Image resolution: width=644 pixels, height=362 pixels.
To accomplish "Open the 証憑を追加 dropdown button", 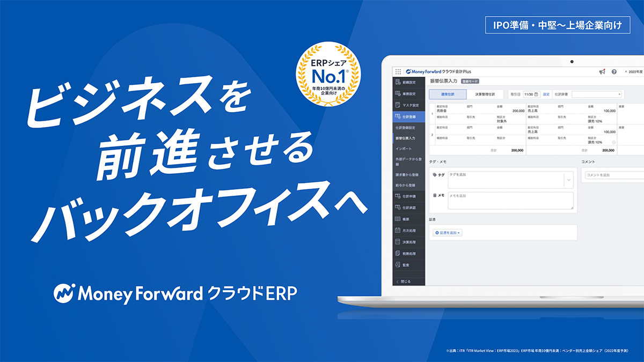I will 448,233.
